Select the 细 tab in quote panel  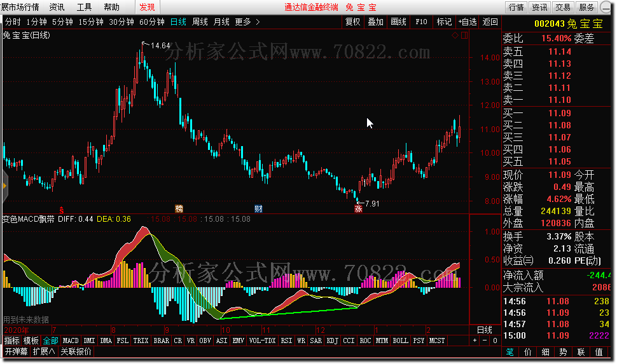545,352
